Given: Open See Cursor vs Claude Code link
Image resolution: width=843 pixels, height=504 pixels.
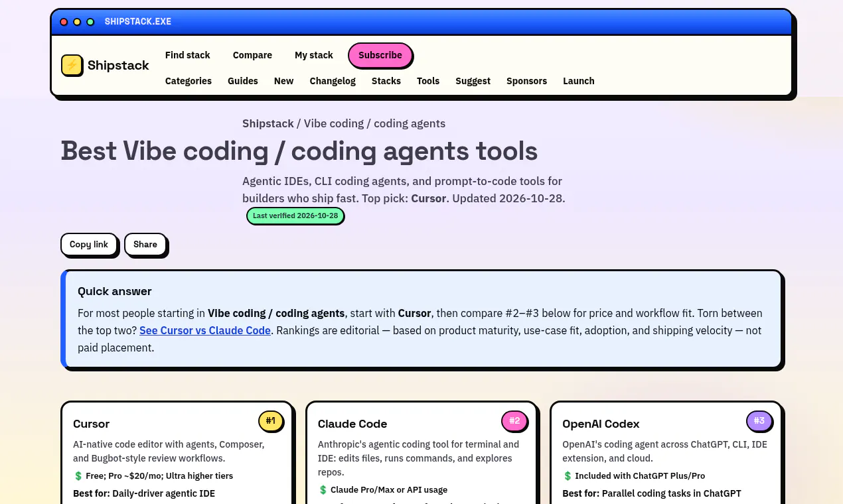Looking at the screenshot, I should point(205,330).
